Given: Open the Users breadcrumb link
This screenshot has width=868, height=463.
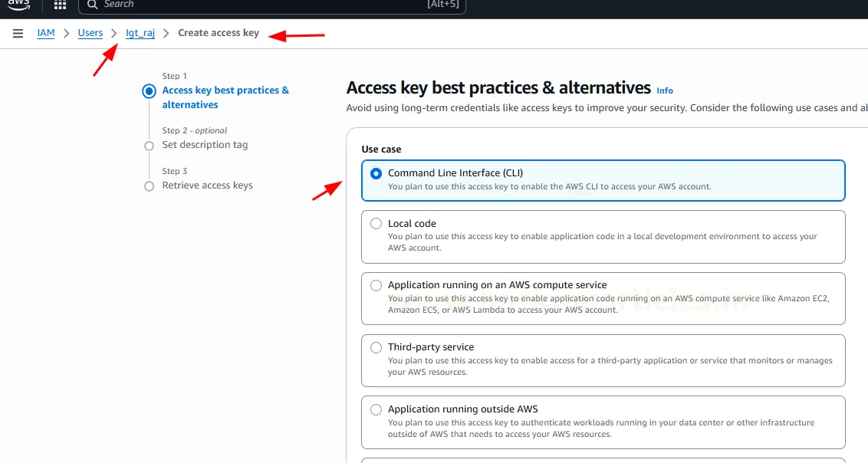Looking at the screenshot, I should [x=90, y=34].
